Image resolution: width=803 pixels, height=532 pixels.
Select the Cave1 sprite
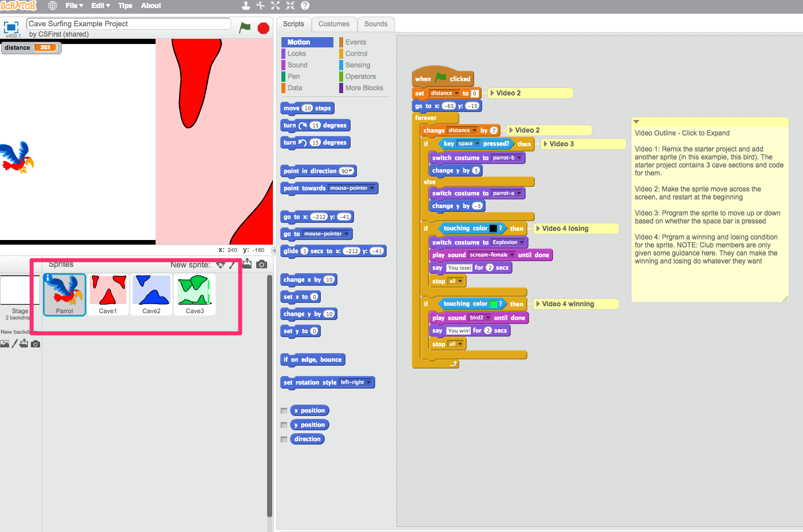108,294
